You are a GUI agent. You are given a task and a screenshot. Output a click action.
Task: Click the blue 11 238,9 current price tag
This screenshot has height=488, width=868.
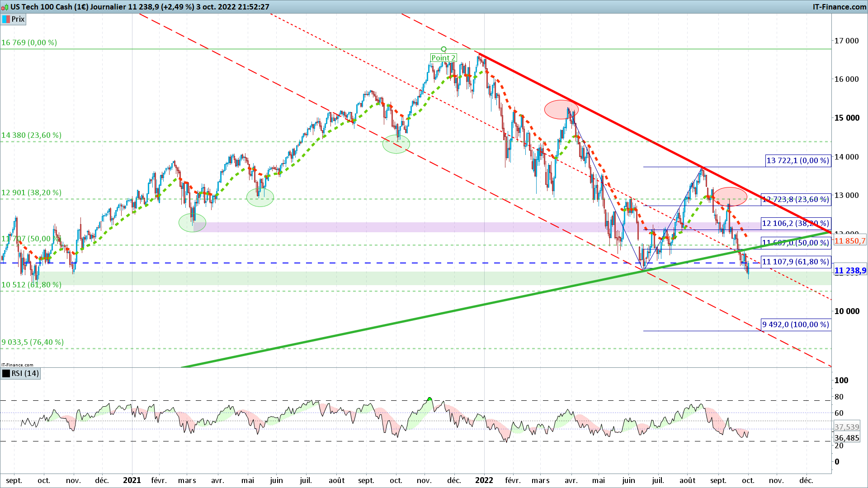[850, 271]
